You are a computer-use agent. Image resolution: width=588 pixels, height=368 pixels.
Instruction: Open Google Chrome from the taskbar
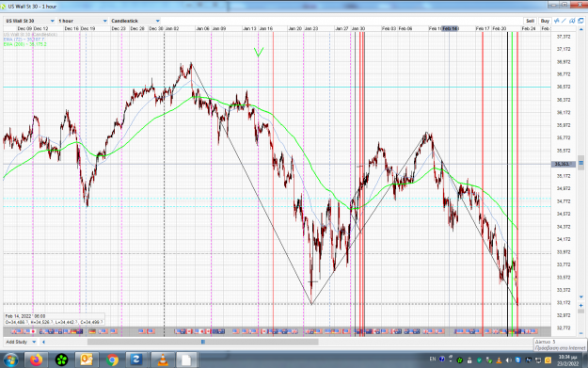(112, 360)
